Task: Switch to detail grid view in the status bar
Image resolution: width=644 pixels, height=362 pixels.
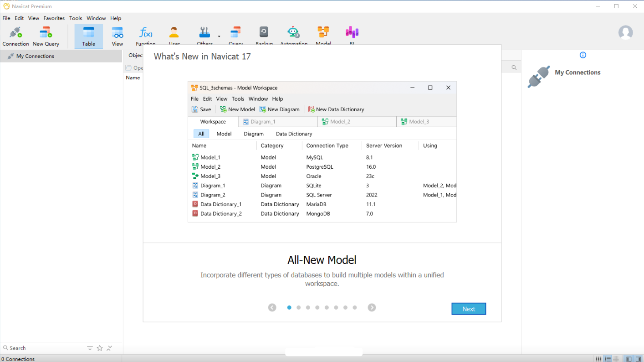Action: click(x=616, y=359)
